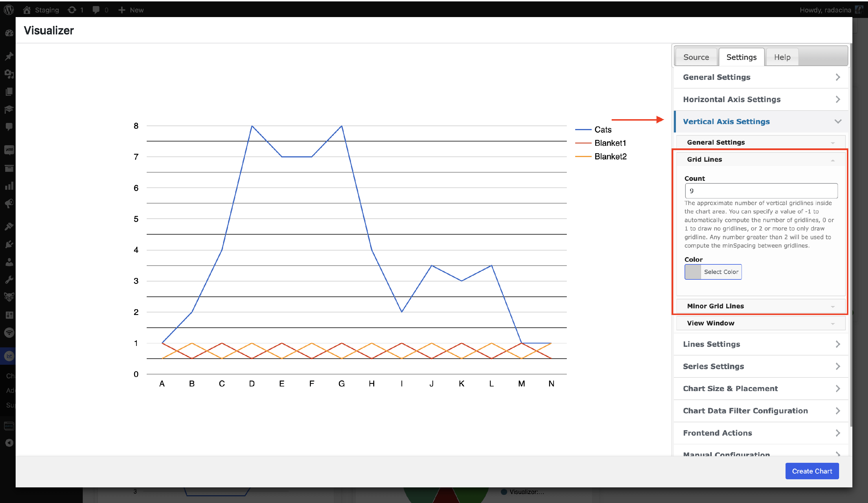Click the Visualizer chart icon in sidebar
Screen dimensions: 868x503
[x=9, y=356]
